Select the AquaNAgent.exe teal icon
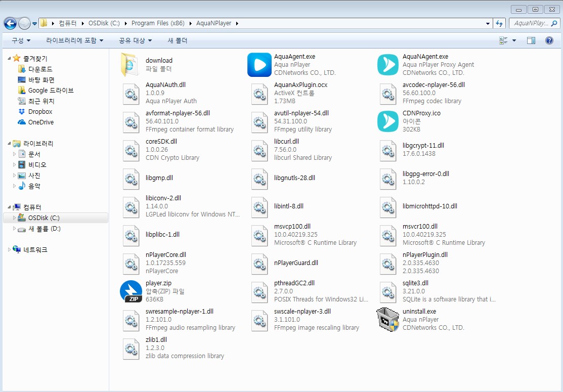The height and width of the screenshot is (392, 563). click(388, 65)
